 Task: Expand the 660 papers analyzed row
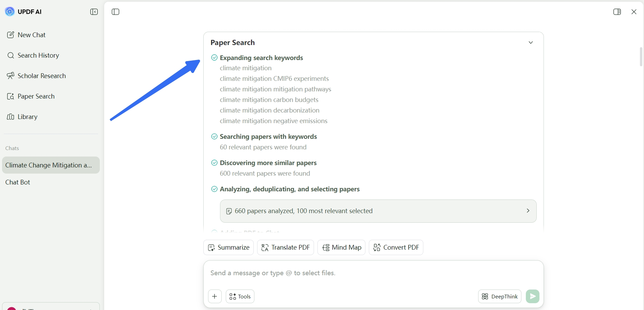click(x=378, y=211)
